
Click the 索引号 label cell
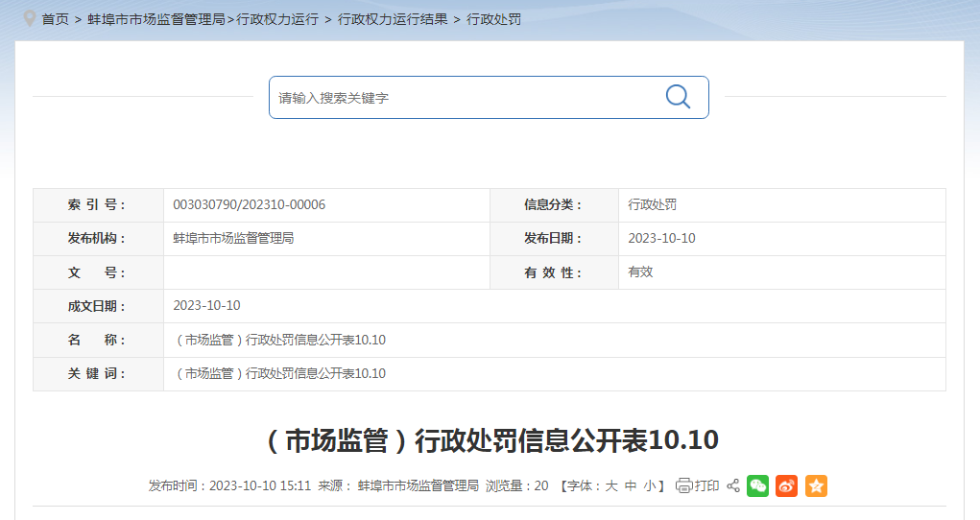(98, 205)
